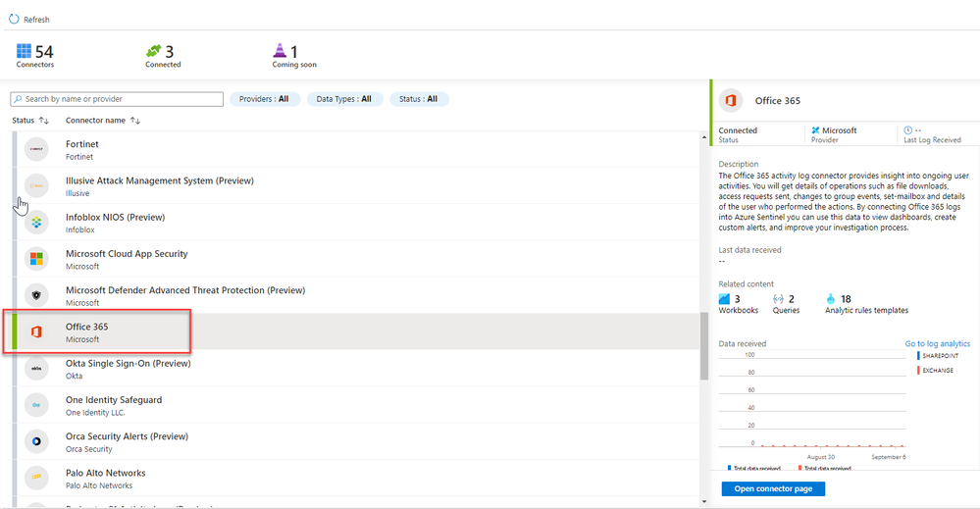This screenshot has width=980, height=509.
Task: Toggle the SHAREPOINT chart legend swatch
Action: (918, 355)
